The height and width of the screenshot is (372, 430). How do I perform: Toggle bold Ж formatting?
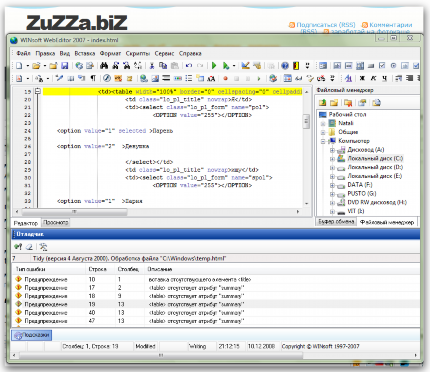tap(362, 78)
